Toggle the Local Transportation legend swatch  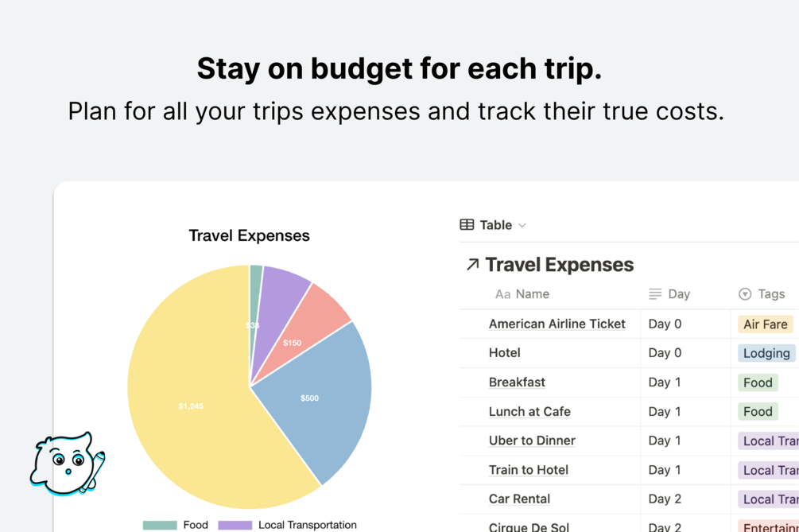pyautogui.click(x=235, y=525)
